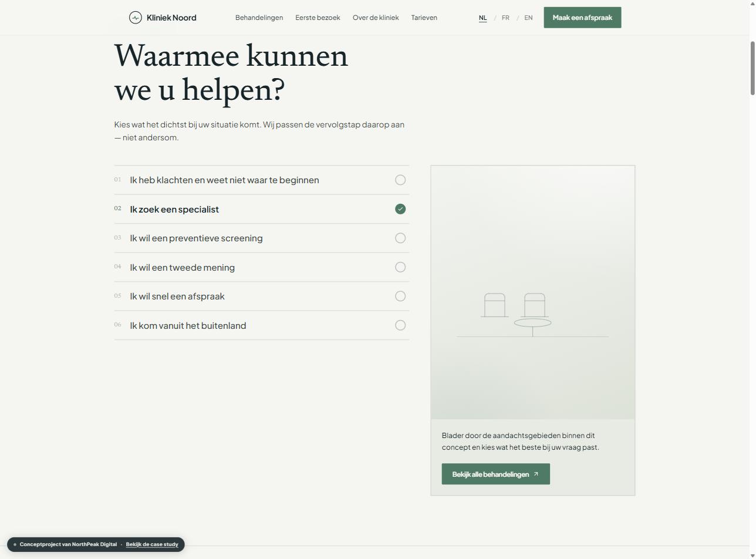
Task: Select radio for 'preventieve screening' option
Action: click(x=400, y=238)
